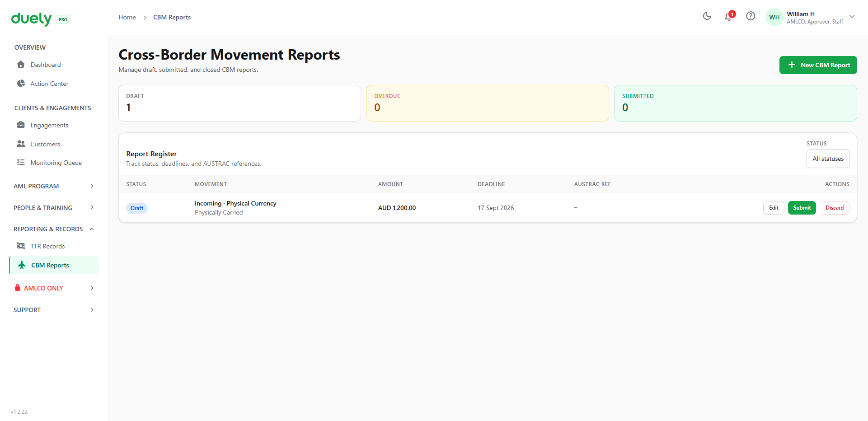This screenshot has width=868, height=421.
Task: Click the Customers people icon
Action: point(21,144)
